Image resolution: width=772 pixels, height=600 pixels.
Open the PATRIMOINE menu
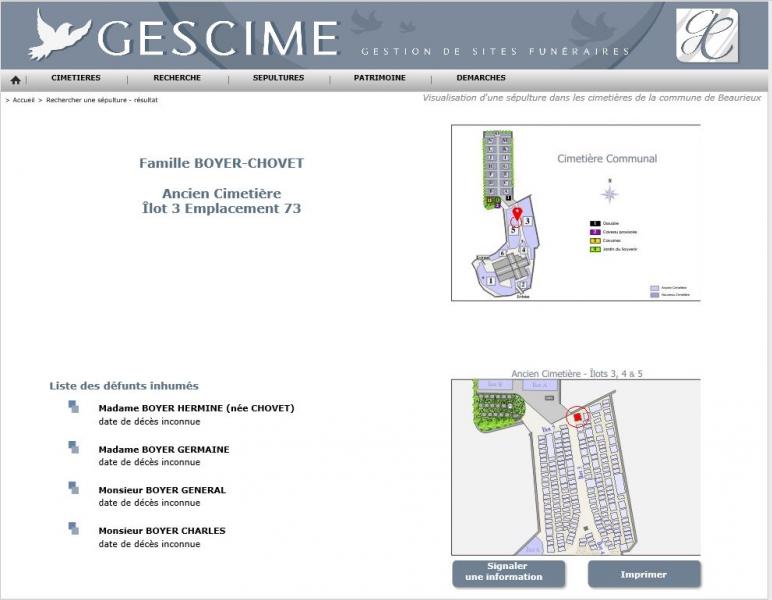(380, 78)
